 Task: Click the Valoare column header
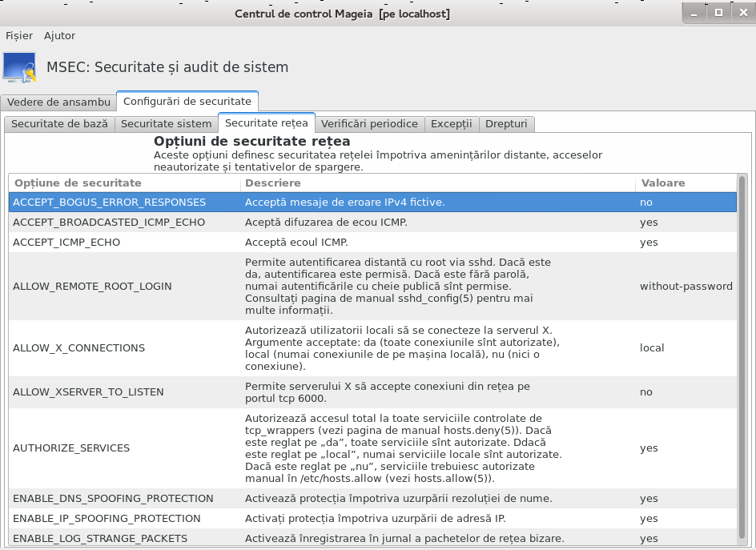(686, 183)
